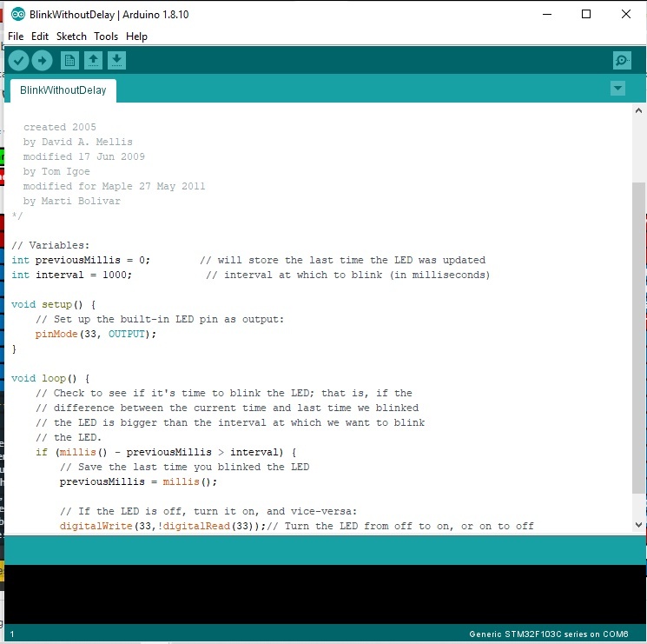Click the 'void setup() {' line
647x644 pixels.
(54, 305)
